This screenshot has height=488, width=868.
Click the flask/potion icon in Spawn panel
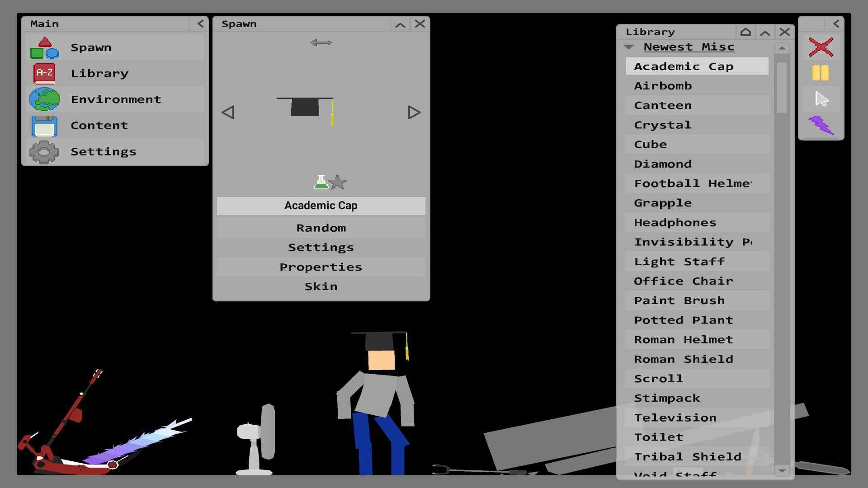320,182
